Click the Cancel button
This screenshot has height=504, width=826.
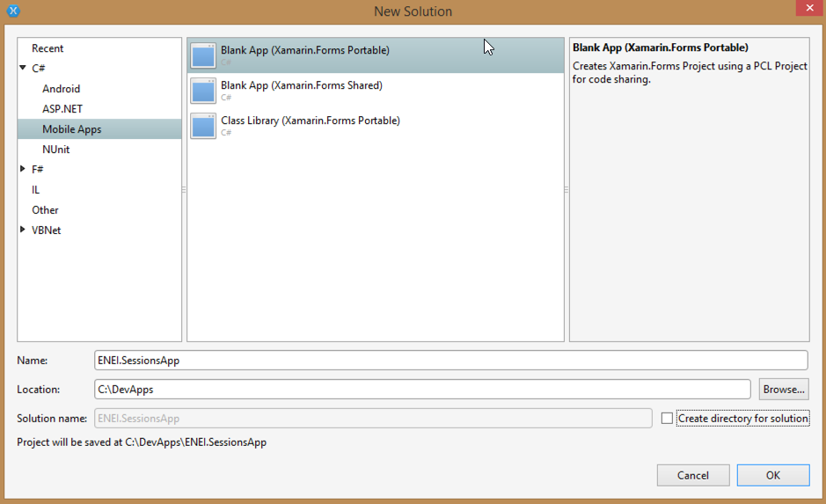pos(692,475)
